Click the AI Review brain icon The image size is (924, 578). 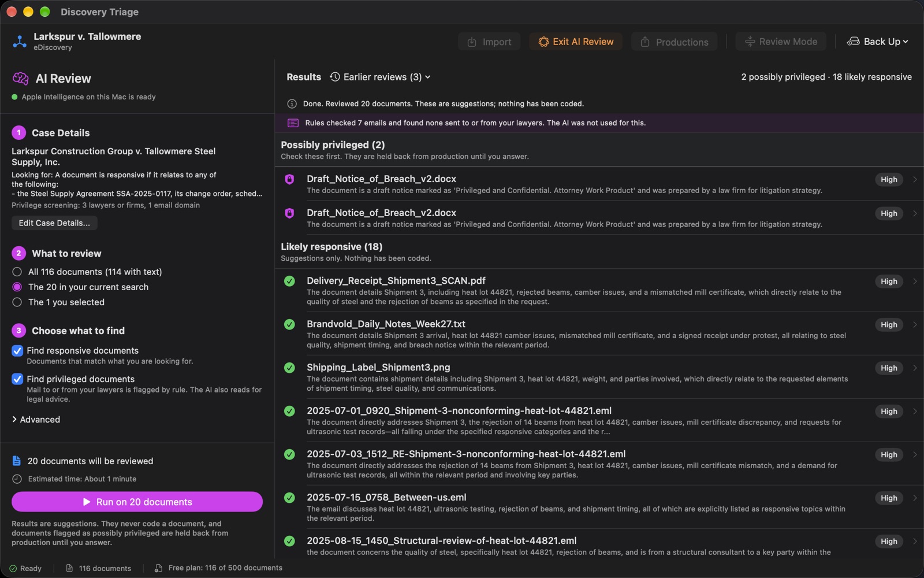point(20,79)
